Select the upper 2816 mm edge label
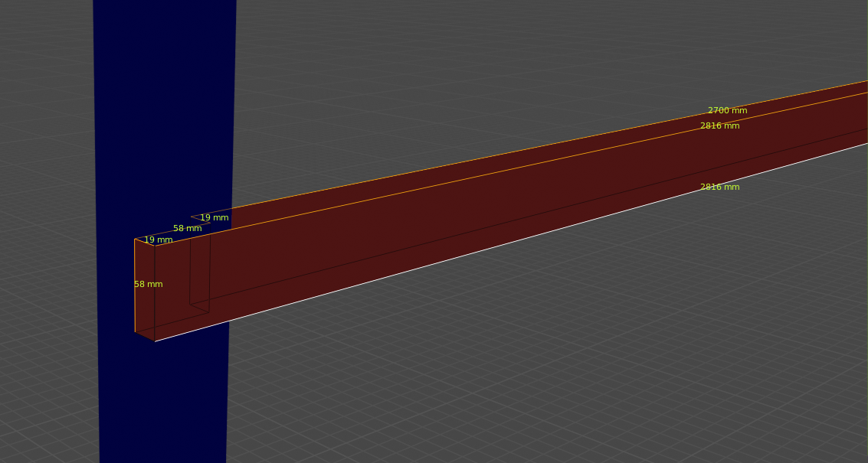This screenshot has height=463, width=868. 719,126
